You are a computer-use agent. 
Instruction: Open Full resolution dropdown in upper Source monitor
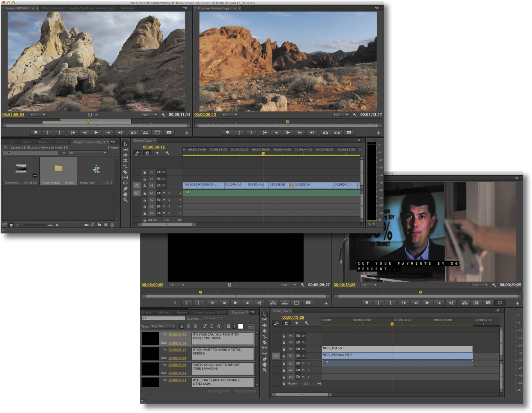(149, 115)
